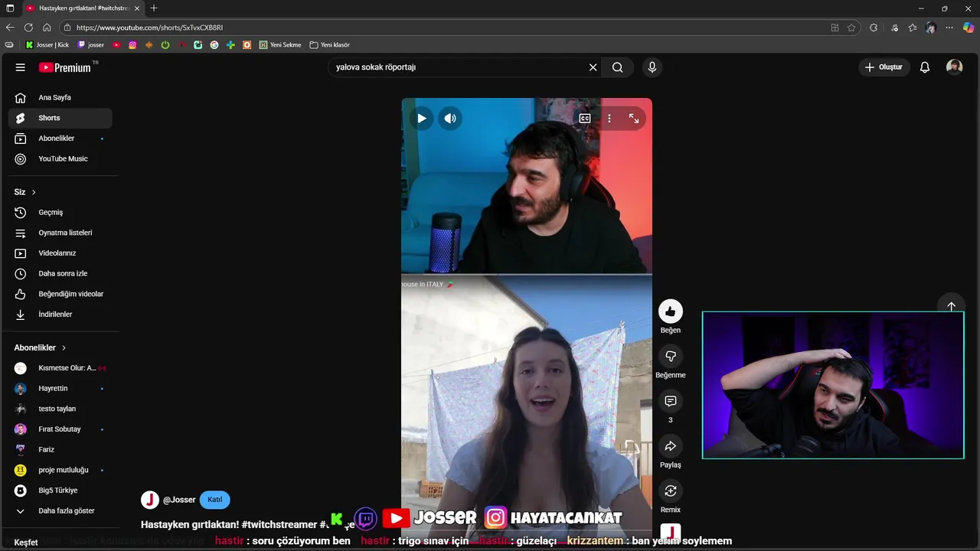Screen dimensions: 980x551
Task: Open YouTube Music from sidebar
Action: 60,159
